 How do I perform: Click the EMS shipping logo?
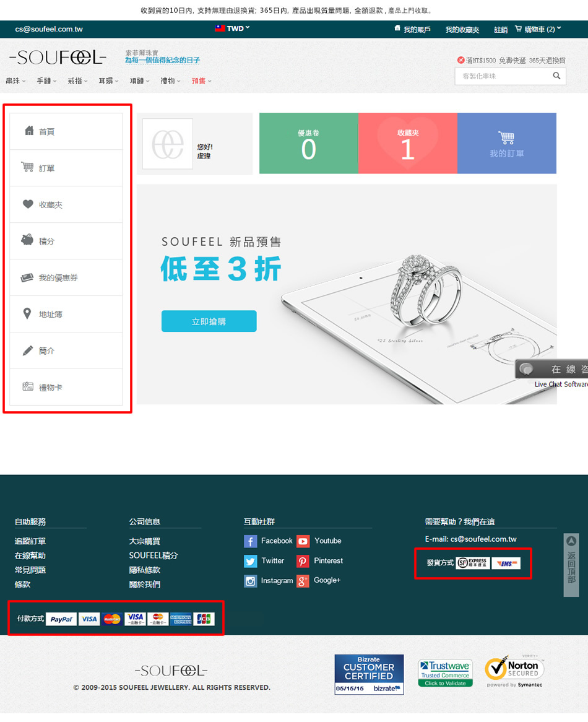tap(506, 563)
